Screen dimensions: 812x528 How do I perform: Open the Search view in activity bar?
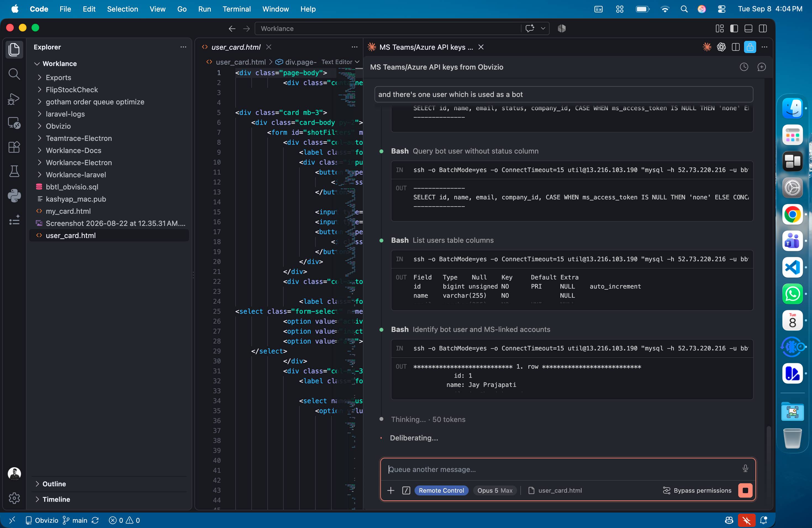click(14, 74)
